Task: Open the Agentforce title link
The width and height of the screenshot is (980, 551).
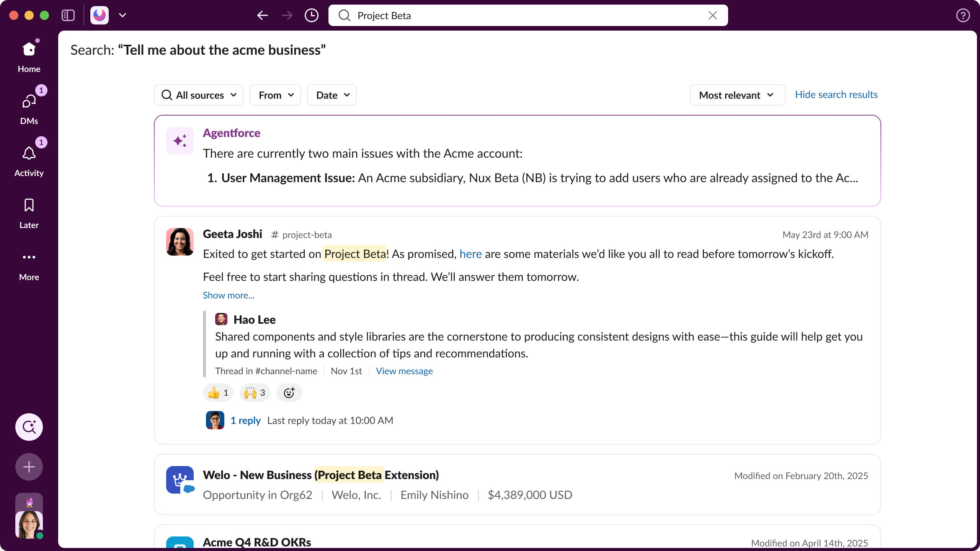Action: click(x=232, y=133)
